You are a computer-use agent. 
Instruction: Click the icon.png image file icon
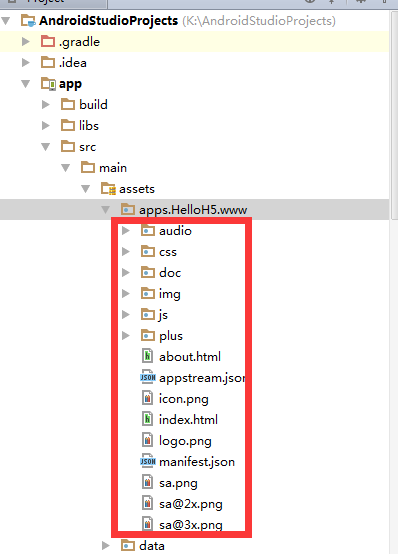tap(147, 398)
